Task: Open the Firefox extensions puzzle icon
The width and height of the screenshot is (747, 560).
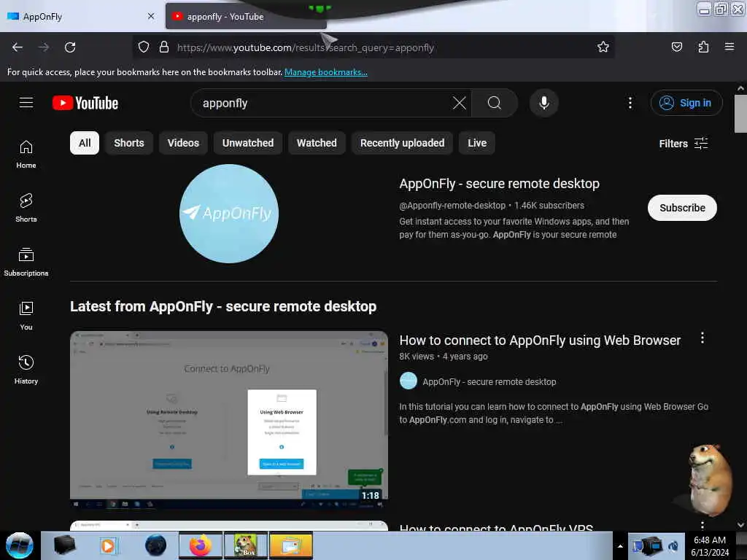Action: (703, 47)
